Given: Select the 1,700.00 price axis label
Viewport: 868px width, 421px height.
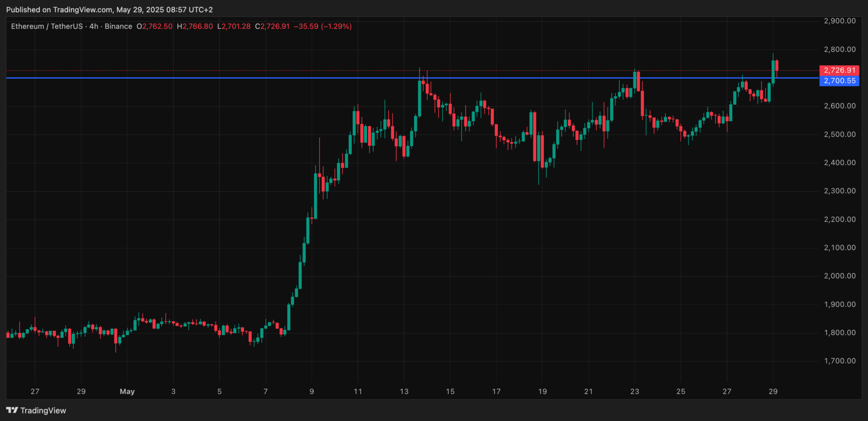Looking at the screenshot, I should pyautogui.click(x=840, y=361).
